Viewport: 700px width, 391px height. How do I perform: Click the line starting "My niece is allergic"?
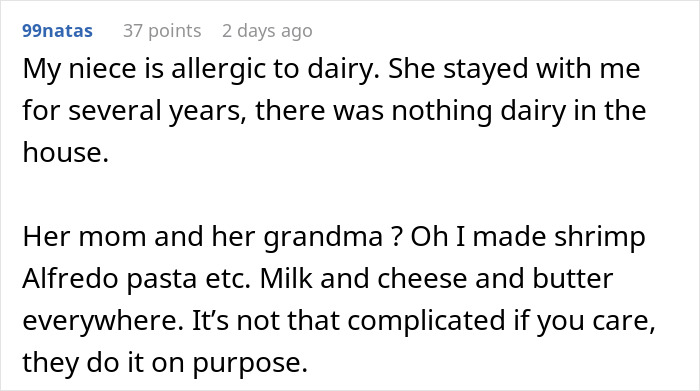pyautogui.click(x=331, y=69)
